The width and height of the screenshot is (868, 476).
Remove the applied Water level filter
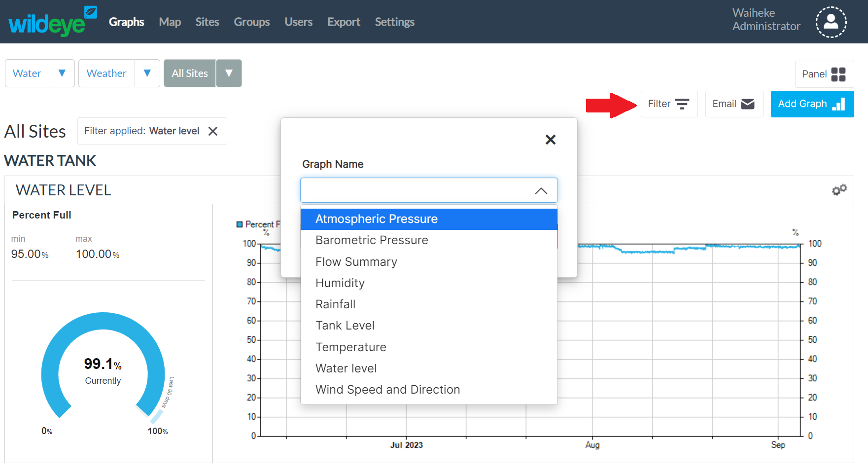click(x=213, y=131)
